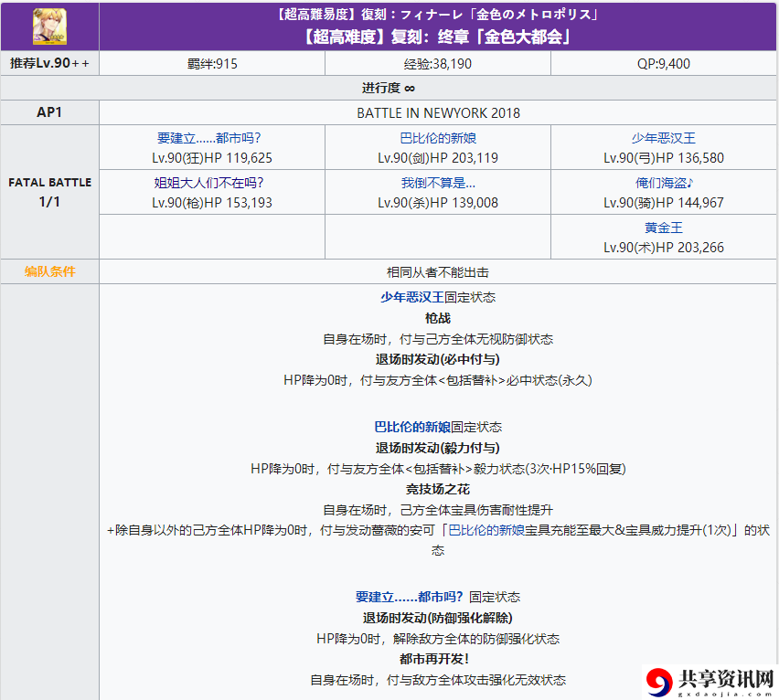This screenshot has height=700, width=779.
Task: Open the 我倒不算是… enemy link
Action: tap(438, 183)
